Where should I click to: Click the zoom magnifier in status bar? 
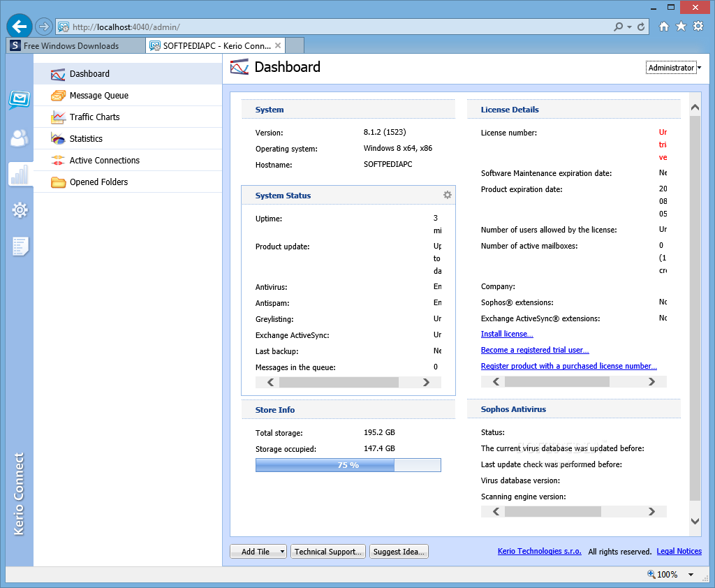tap(651, 574)
